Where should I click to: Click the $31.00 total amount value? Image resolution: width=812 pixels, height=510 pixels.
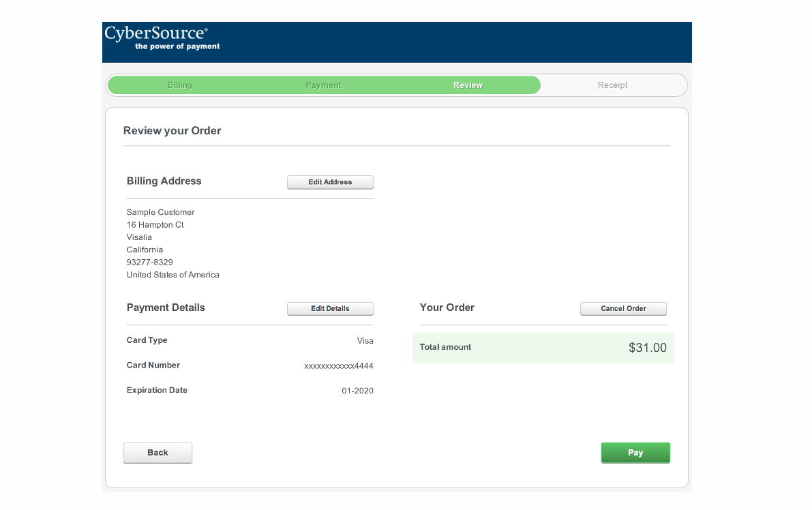pos(647,348)
